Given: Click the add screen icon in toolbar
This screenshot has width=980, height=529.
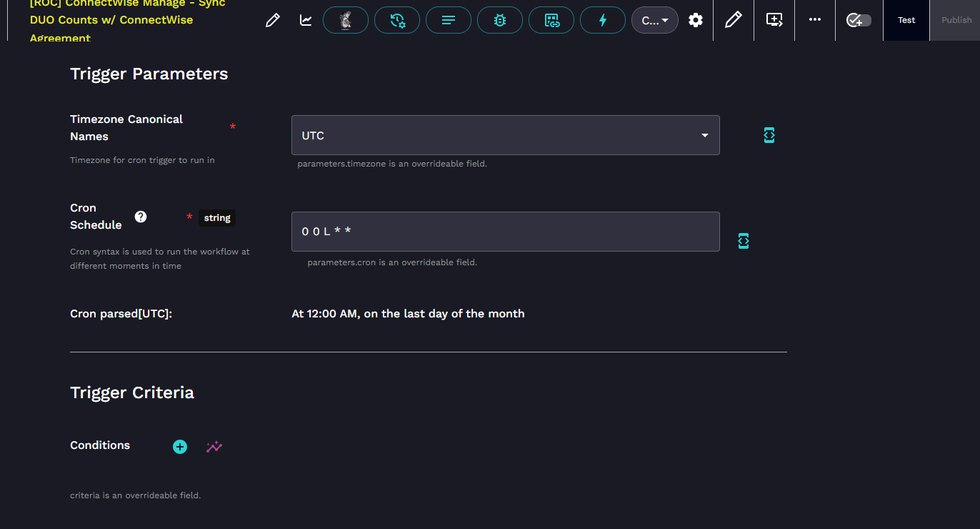Looking at the screenshot, I should 774,20.
